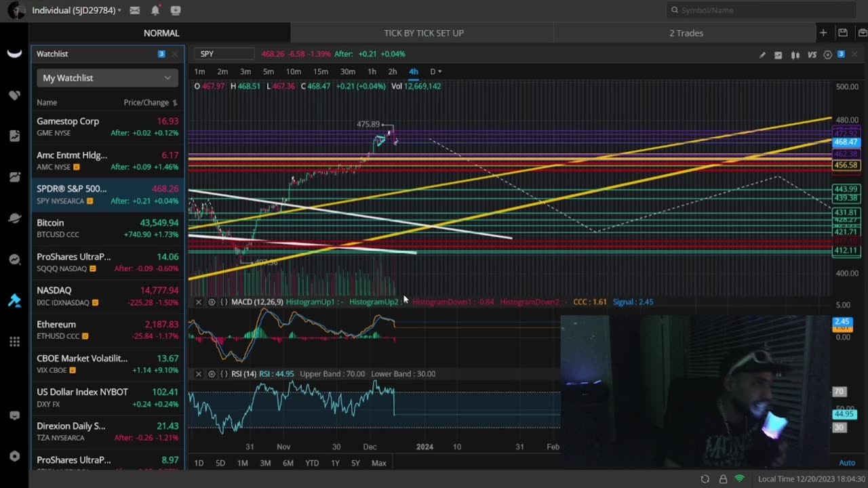
Task: Click the active blue sidebar icon beside NASDAQ
Action: pyautogui.click(x=14, y=301)
